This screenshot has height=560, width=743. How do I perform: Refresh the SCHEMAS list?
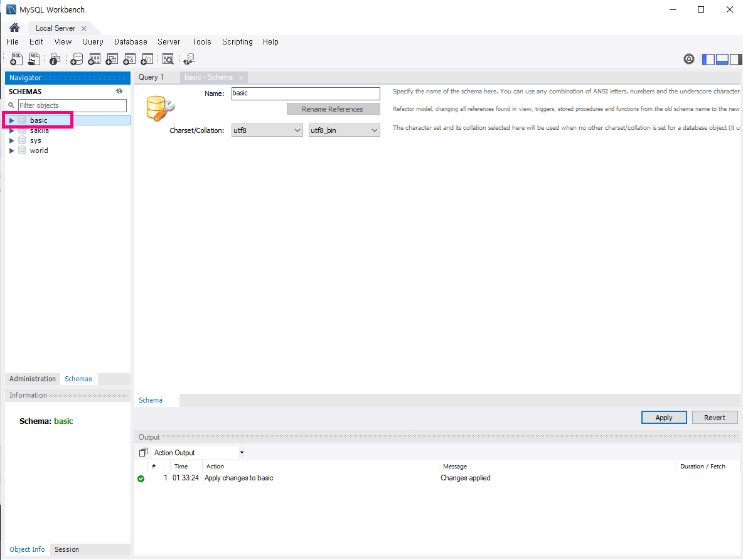[119, 91]
